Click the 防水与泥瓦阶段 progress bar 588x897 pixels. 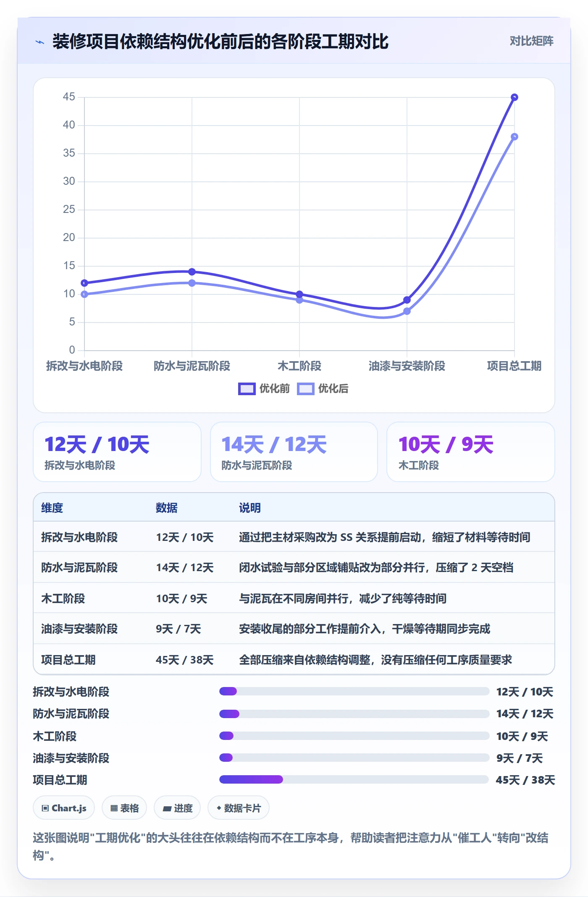coord(354,713)
